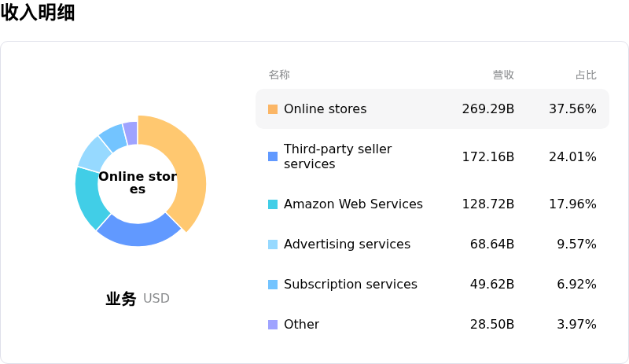Viewport: 629px width, 364px height.
Task: Select the Advertising services label
Action: (347, 245)
